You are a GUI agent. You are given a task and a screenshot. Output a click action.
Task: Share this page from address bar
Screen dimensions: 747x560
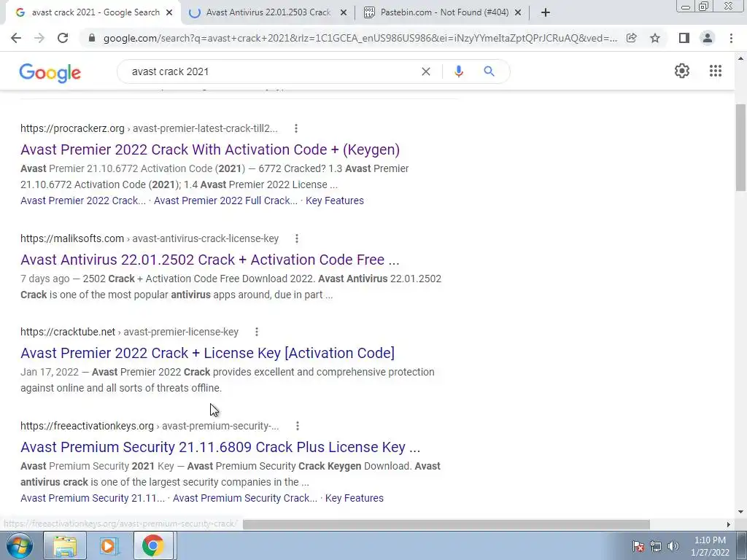point(632,38)
